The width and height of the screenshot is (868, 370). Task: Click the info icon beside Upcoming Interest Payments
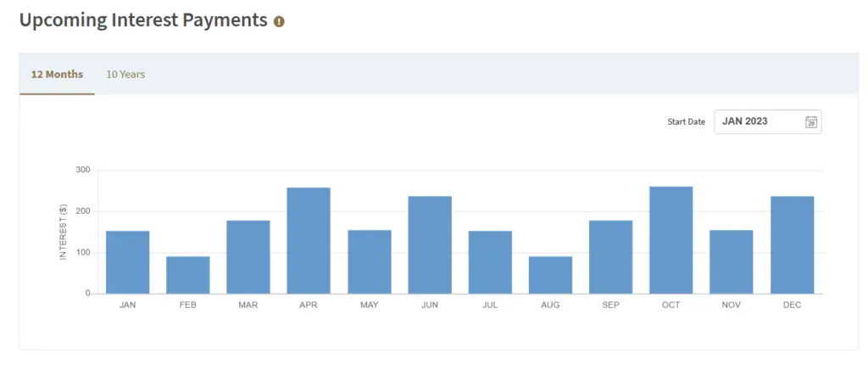pyautogui.click(x=279, y=21)
